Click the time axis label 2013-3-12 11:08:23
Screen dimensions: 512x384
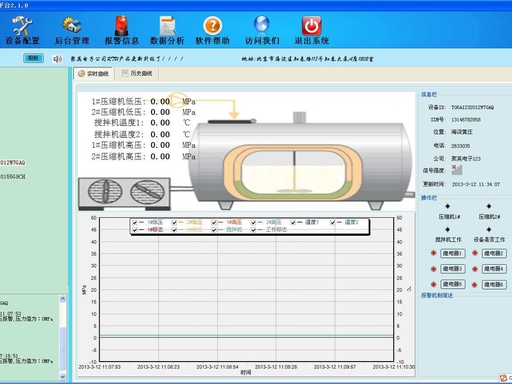[x=158, y=367]
